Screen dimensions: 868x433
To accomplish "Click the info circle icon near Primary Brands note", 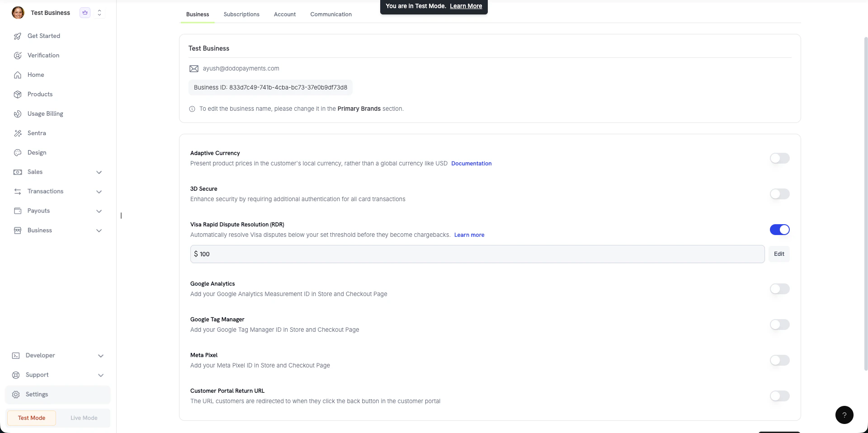I will (x=192, y=109).
